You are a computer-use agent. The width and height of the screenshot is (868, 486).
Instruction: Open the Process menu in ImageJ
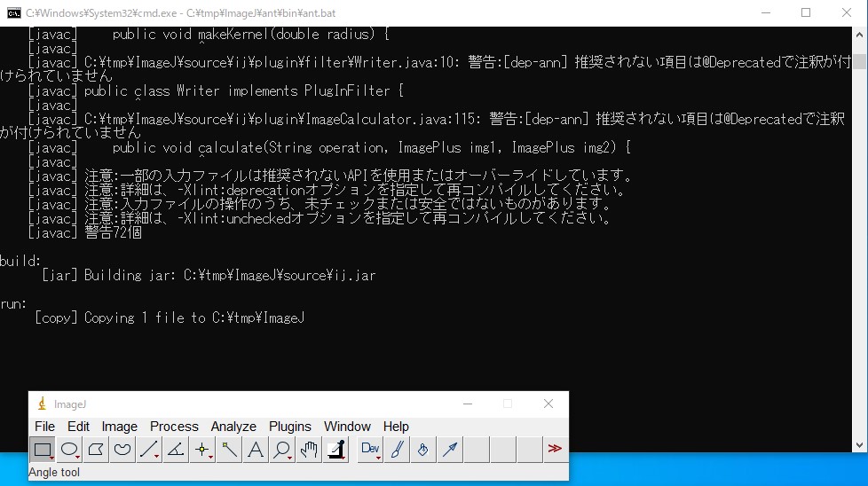174,427
